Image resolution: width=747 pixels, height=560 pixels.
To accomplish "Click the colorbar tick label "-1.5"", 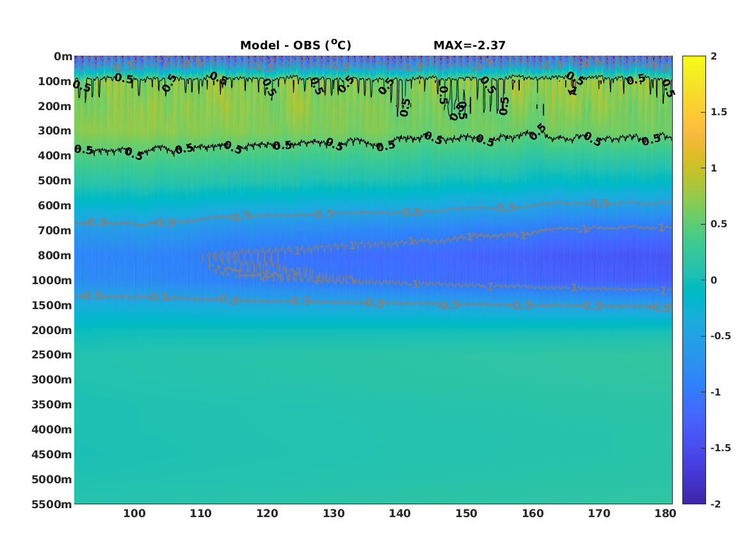I will (x=721, y=448).
